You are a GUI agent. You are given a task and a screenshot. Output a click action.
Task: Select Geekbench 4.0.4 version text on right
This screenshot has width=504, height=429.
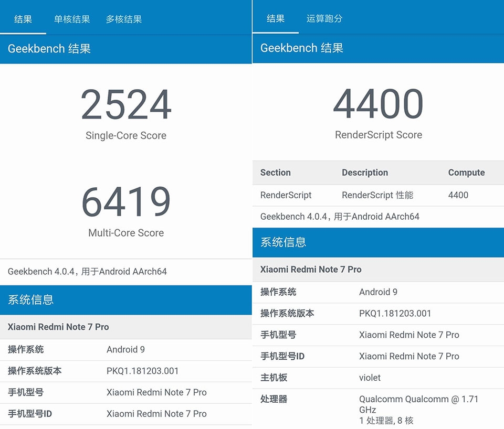[x=340, y=217]
